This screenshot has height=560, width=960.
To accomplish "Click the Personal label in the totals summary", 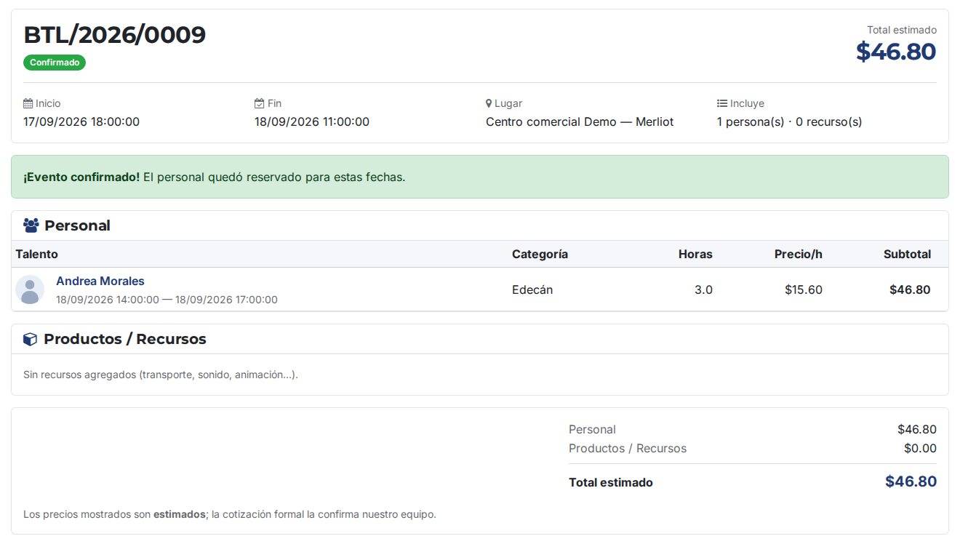I will pyautogui.click(x=592, y=429).
